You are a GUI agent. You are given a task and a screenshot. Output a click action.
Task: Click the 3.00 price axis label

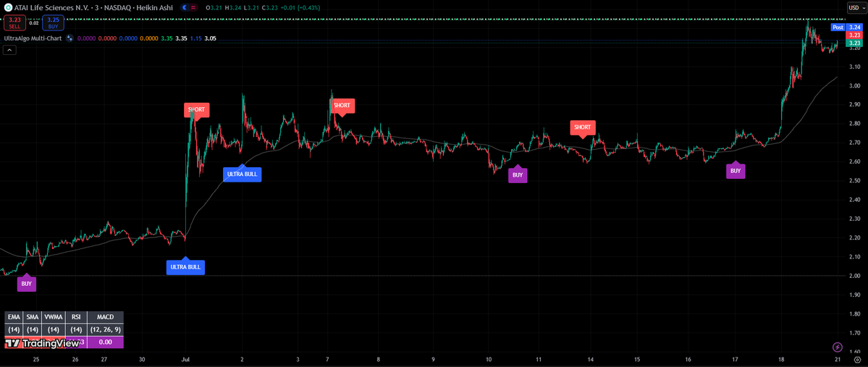(x=854, y=86)
